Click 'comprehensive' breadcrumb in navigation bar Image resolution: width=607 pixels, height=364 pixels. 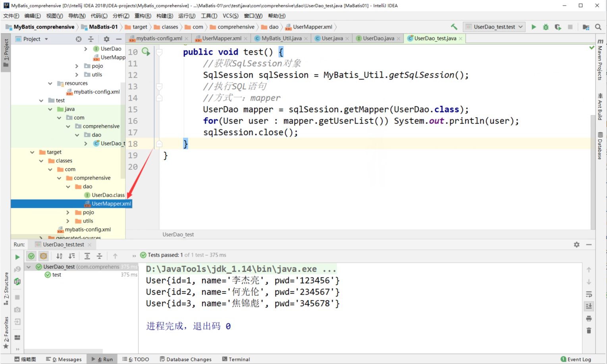click(x=236, y=27)
